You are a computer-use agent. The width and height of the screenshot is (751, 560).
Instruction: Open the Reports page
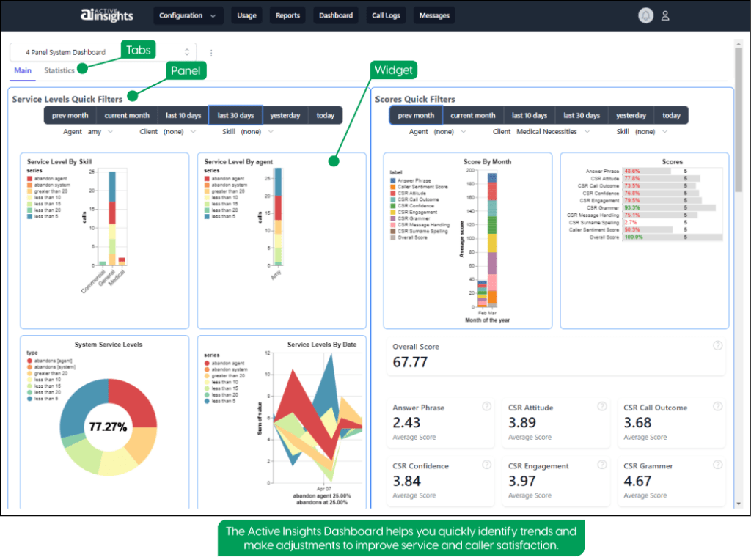(x=287, y=15)
